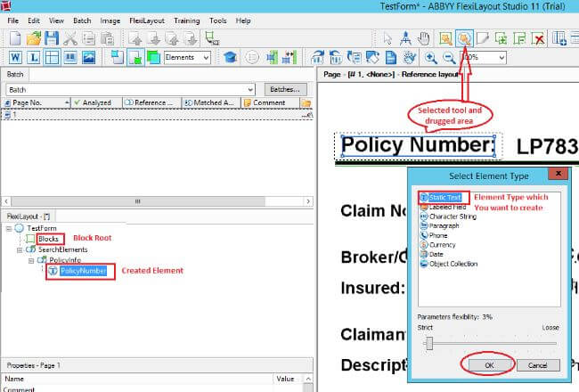
Task: Open the File menu
Action: (x=13, y=20)
